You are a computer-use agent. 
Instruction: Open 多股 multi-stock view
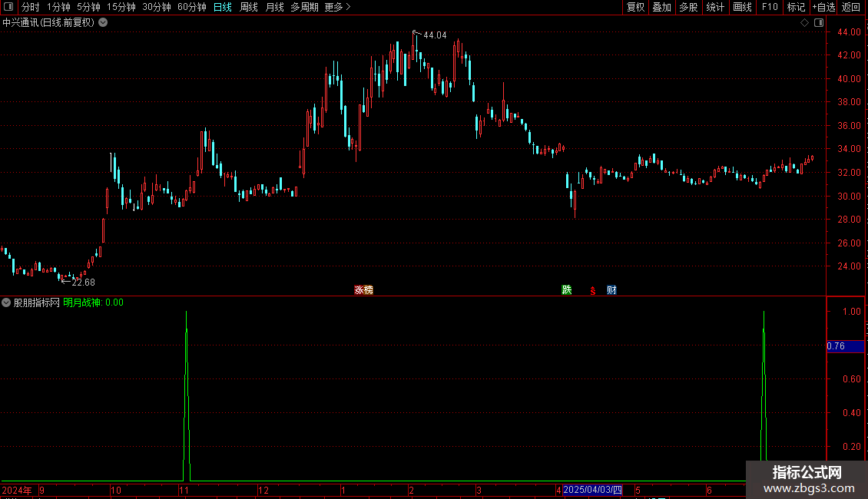[x=688, y=7]
